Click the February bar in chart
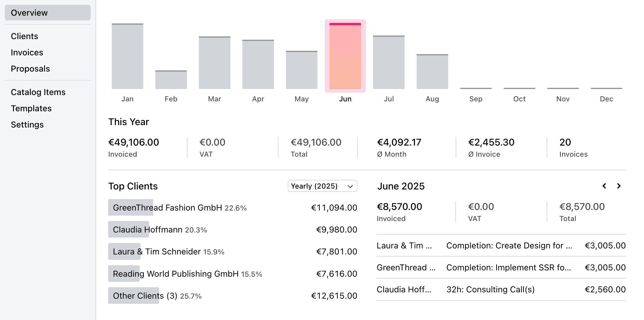The image size is (644, 320). (171, 80)
